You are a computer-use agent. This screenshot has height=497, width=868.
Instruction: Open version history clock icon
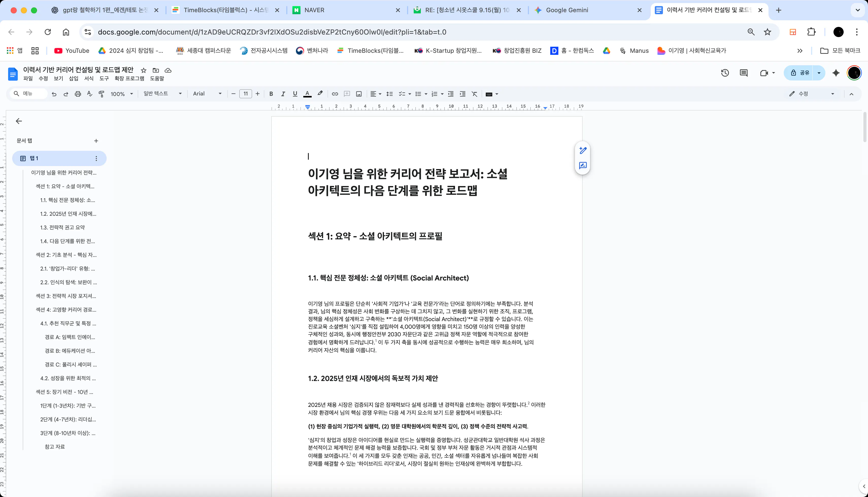(725, 73)
